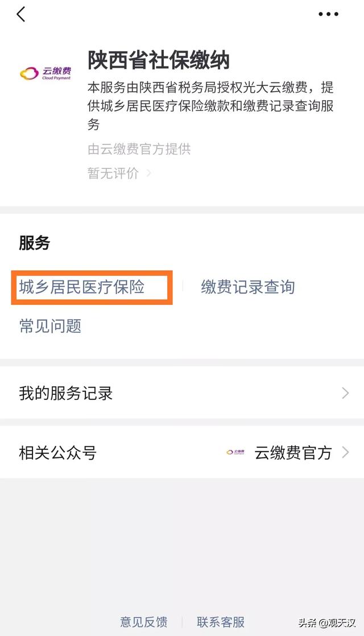Tap 云缴费官方 account name
The height and width of the screenshot is (636, 364).
click(x=293, y=452)
